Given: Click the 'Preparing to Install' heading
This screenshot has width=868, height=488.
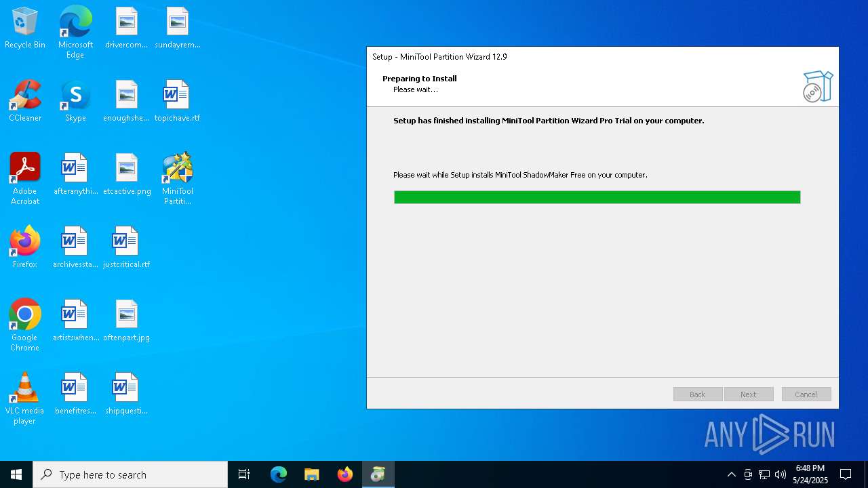Looking at the screenshot, I should click(x=420, y=79).
